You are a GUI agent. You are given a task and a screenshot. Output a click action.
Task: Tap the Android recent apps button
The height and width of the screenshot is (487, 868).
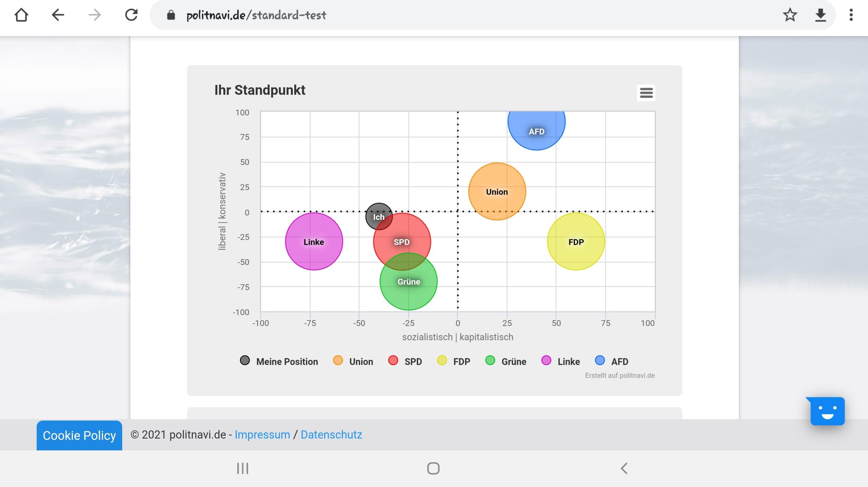point(242,468)
